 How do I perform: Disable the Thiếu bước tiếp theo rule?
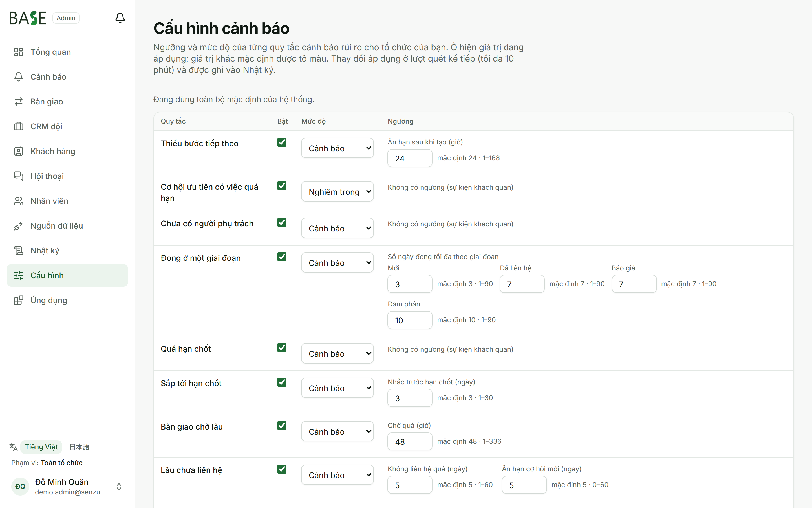(282, 143)
